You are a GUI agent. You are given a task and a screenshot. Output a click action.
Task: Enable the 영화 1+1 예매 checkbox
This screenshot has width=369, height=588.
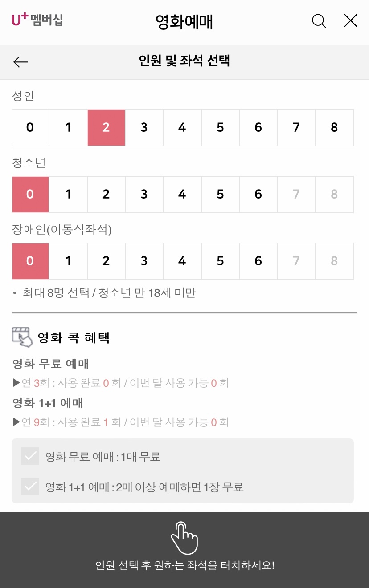pos(30,487)
